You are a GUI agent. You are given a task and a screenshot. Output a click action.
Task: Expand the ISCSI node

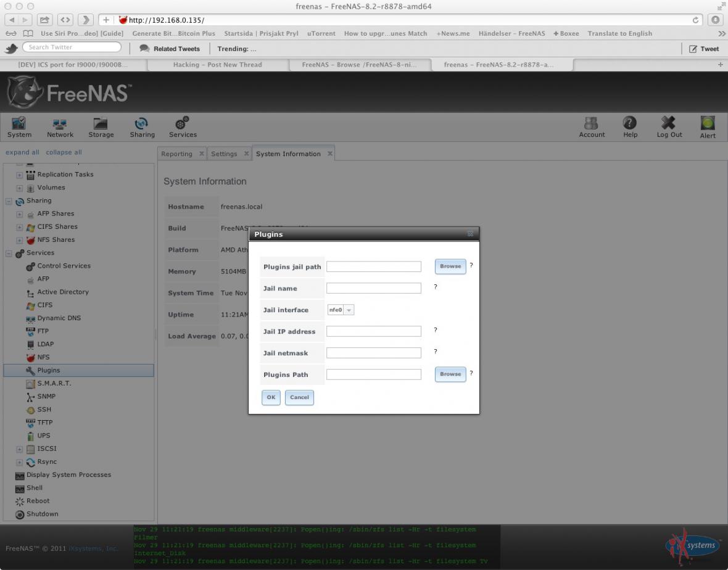[x=20, y=449]
